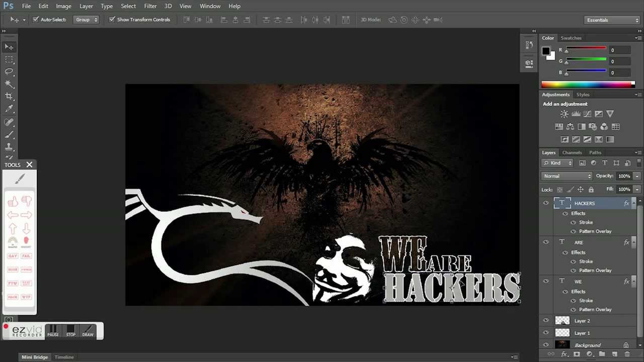This screenshot has height=362, width=644.
Task: Open the Normal blend mode dropdown
Action: 567,176
